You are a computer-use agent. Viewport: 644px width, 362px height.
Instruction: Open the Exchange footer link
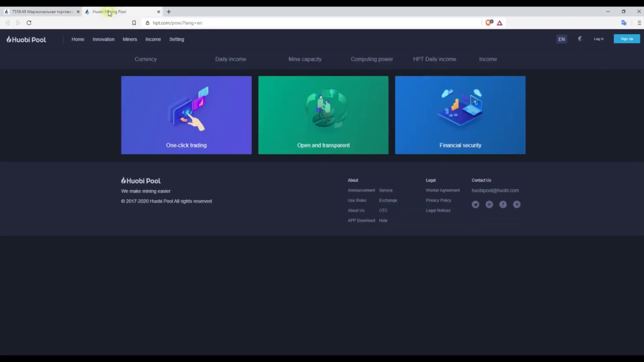(x=388, y=200)
